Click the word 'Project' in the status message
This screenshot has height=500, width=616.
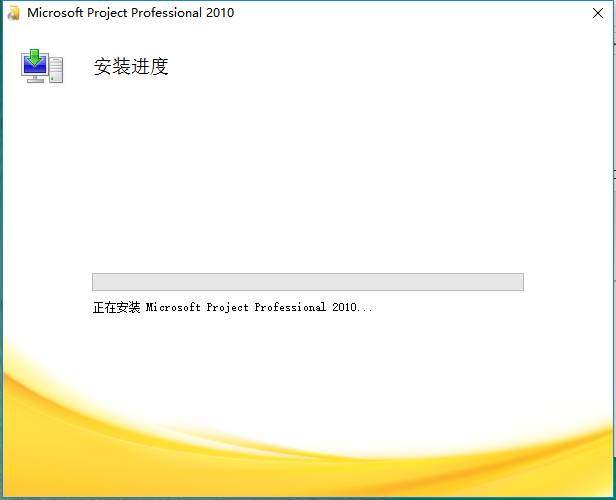coord(227,308)
